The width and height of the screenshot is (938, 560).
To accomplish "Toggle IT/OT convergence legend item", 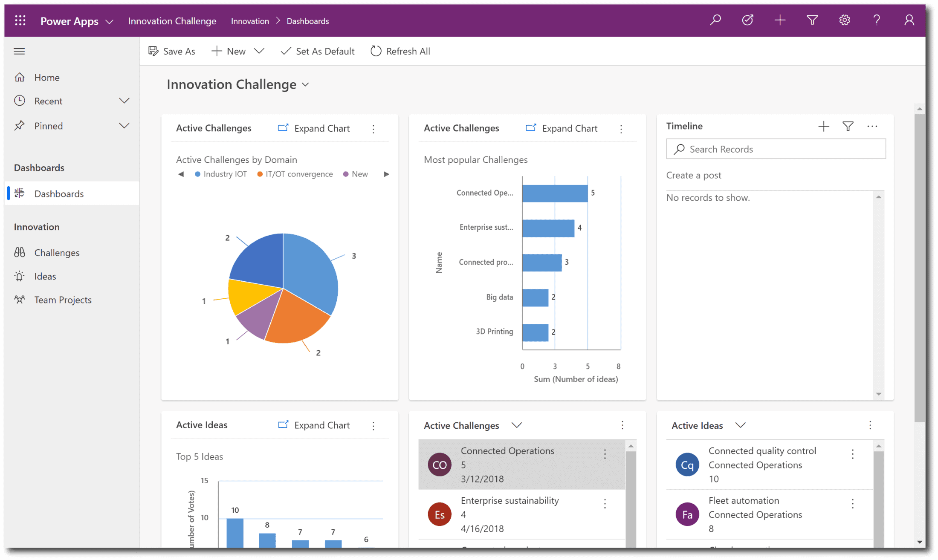I will coord(295,174).
